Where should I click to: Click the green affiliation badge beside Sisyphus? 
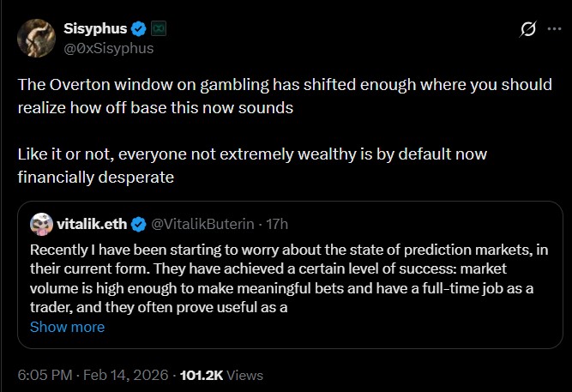(160, 28)
